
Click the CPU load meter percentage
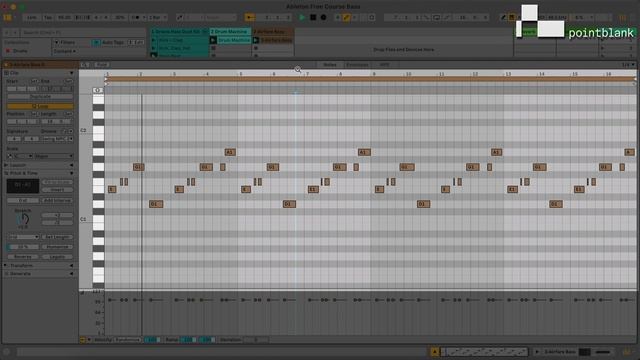tap(579, 18)
